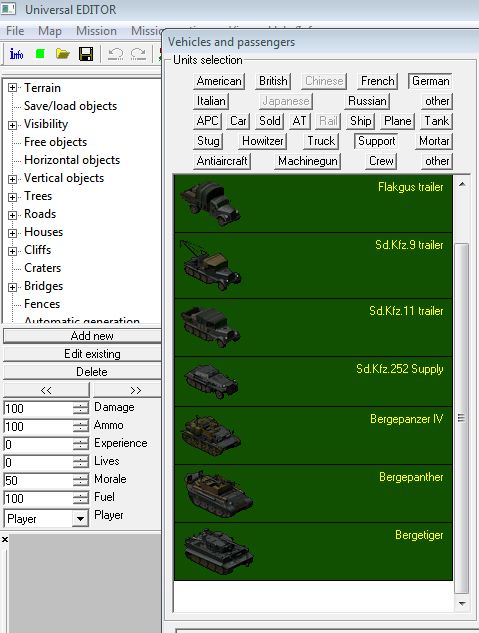479x633 pixels.
Task: Open the File menu
Action: coord(15,31)
